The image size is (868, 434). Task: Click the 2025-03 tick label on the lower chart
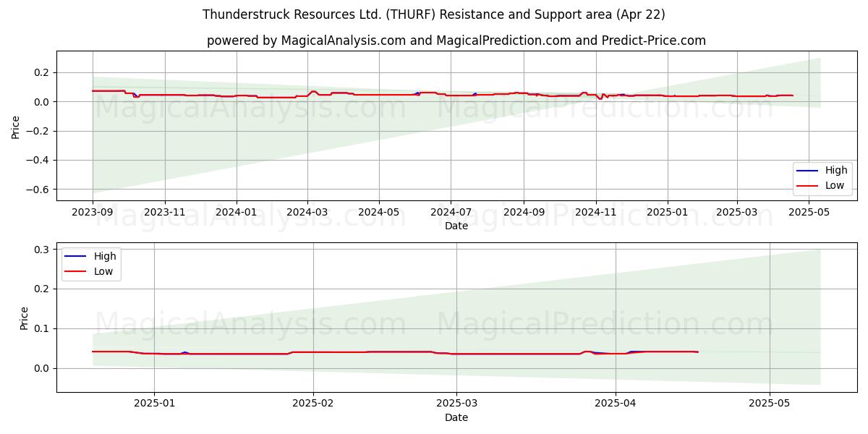tap(458, 404)
